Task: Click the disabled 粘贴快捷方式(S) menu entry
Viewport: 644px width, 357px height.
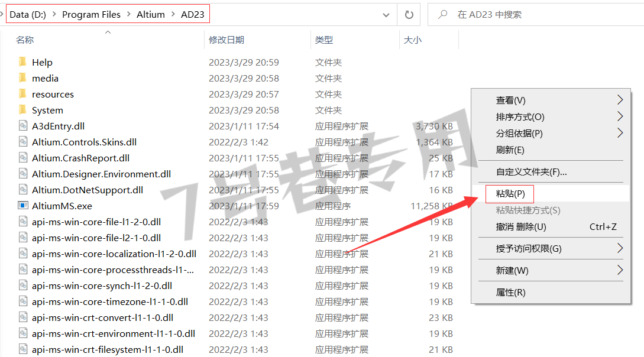Action: click(551, 210)
